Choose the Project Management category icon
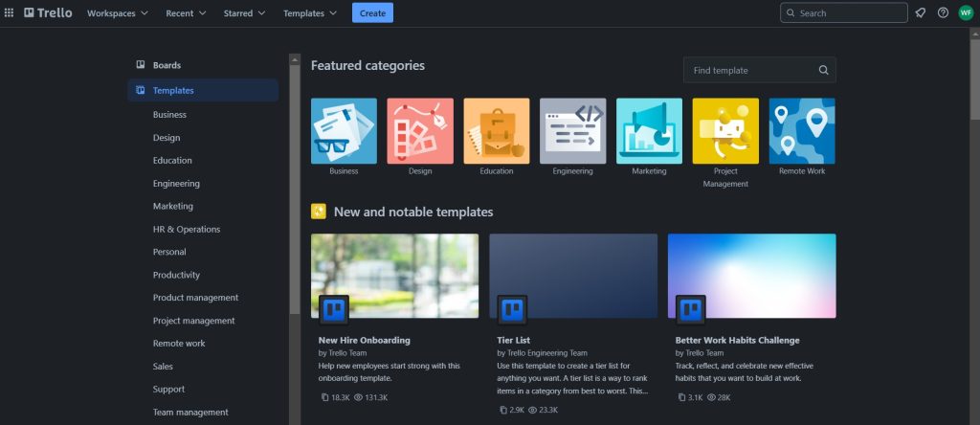This screenshot has height=425, width=980. coord(725,131)
